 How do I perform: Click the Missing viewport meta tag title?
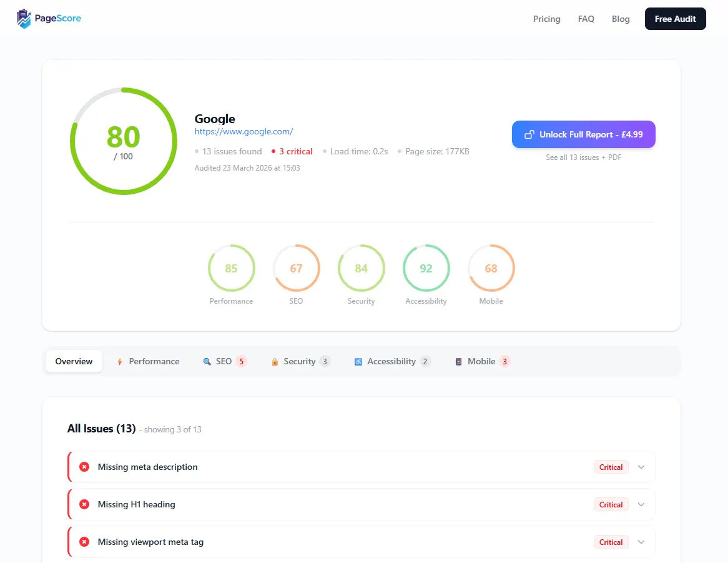[x=150, y=542]
